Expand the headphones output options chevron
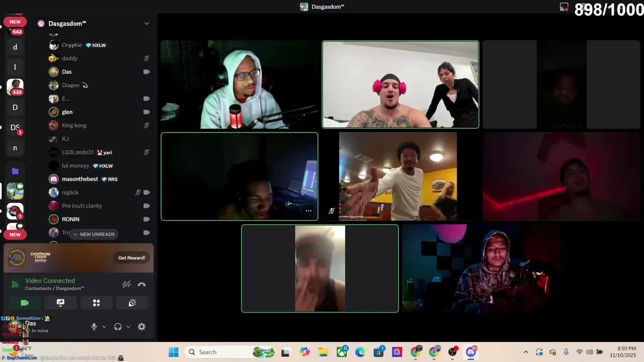644x362 pixels. point(128,327)
